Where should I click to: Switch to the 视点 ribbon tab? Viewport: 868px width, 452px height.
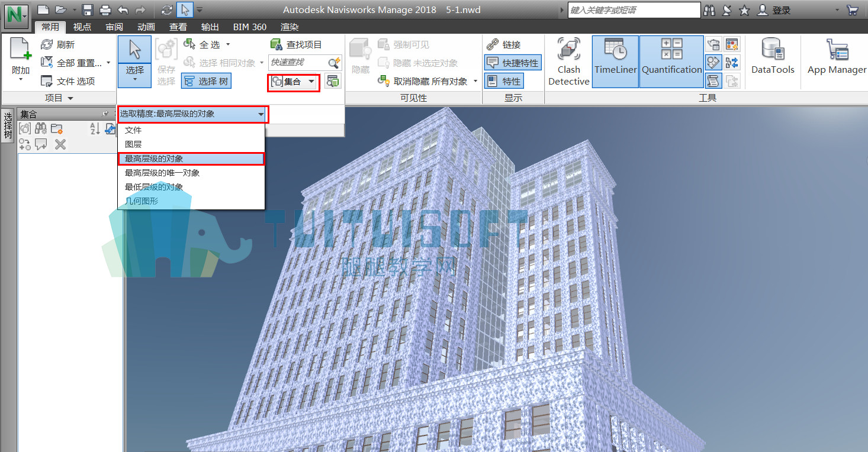82,27
